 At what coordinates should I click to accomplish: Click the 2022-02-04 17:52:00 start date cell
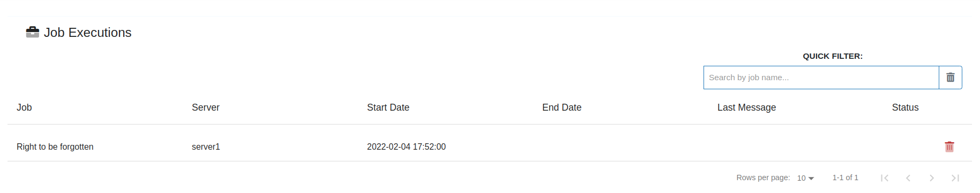click(406, 146)
